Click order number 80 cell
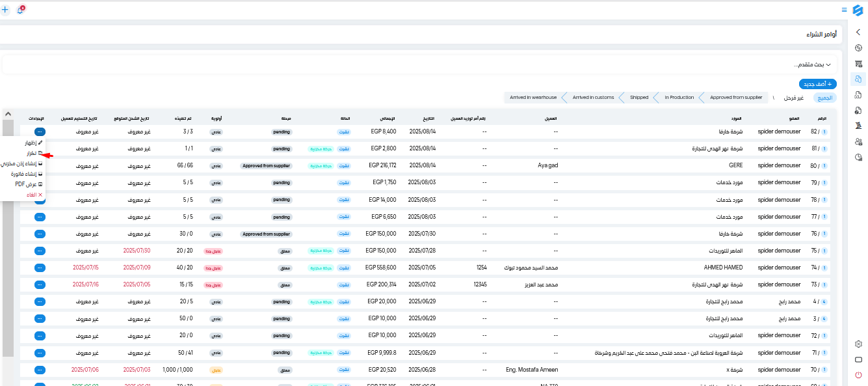The height and width of the screenshot is (386, 868). coord(819,165)
